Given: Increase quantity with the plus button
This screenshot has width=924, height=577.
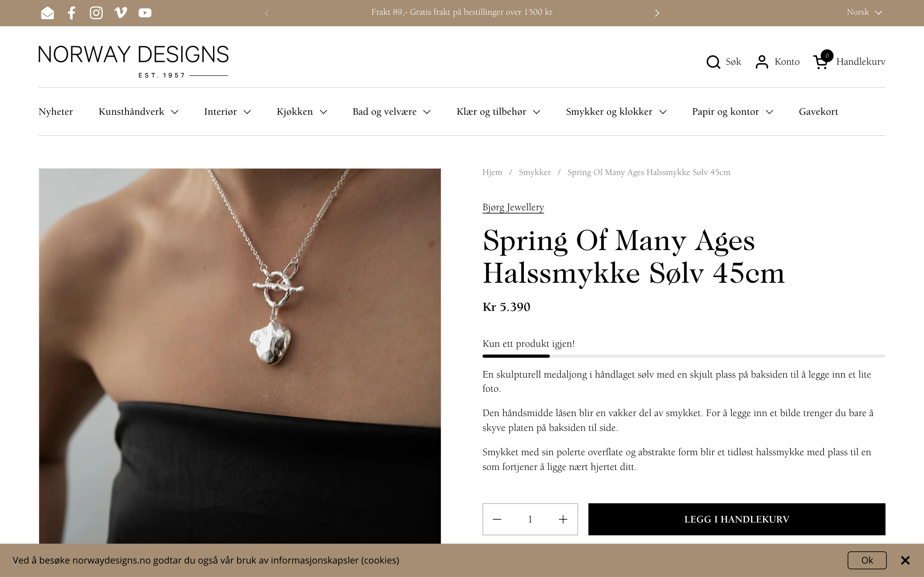Looking at the screenshot, I should tap(563, 519).
